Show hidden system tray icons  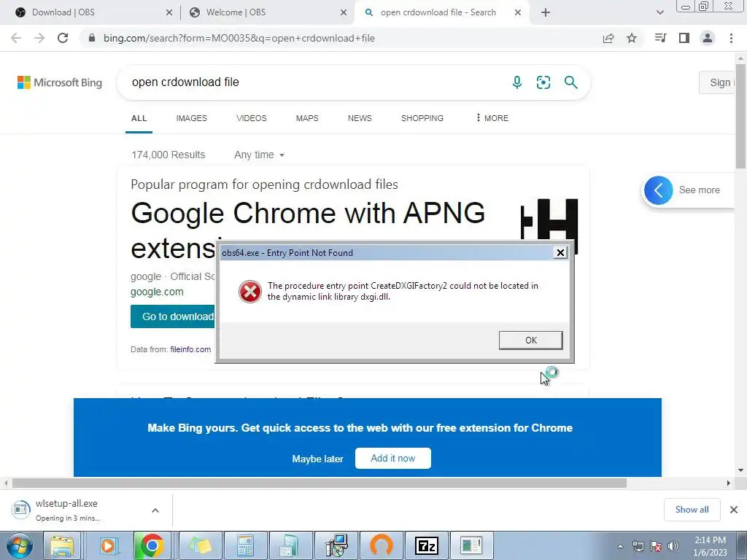tap(620, 546)
